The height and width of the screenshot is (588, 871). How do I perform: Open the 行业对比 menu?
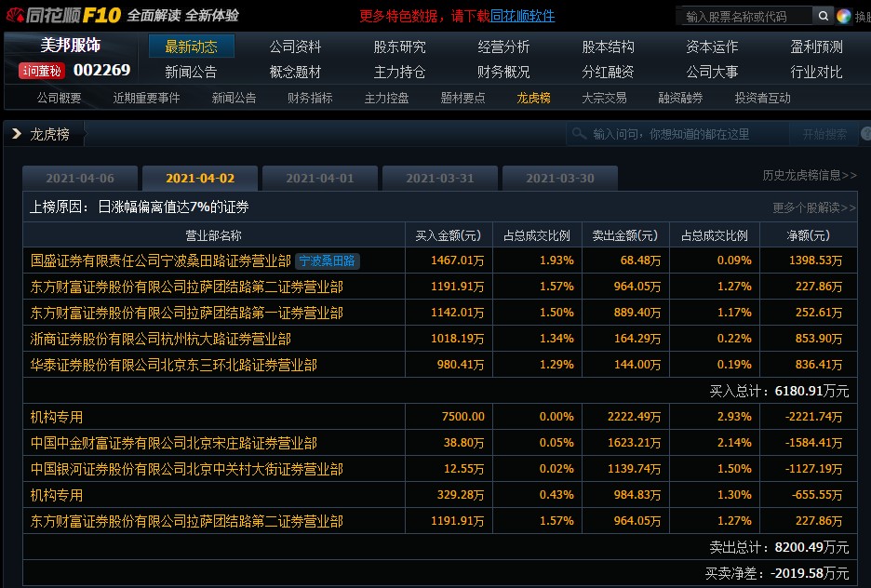pyautogui.click(x=817, y=72)
